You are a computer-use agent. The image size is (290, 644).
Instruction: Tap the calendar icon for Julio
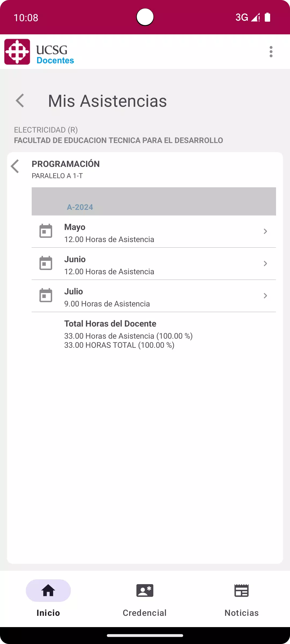pos(46,295)
